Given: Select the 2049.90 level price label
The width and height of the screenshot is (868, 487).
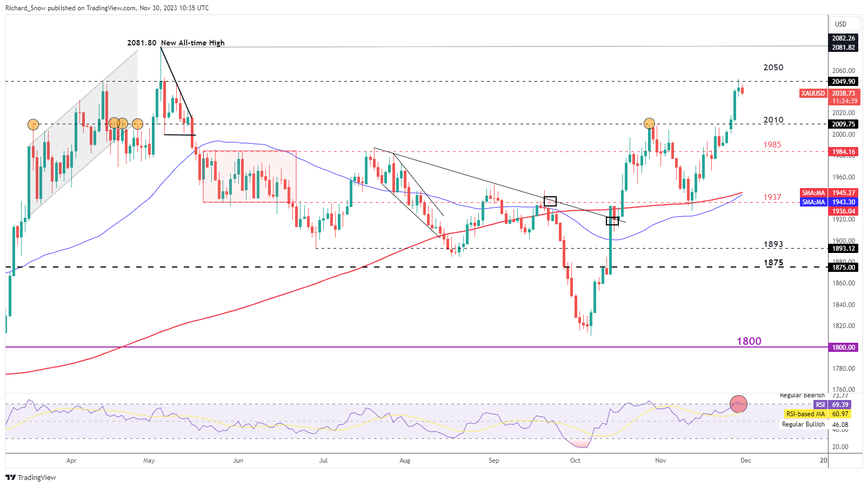Looking at the screenshot, I should pyautogui.click(x=843, y=82).
